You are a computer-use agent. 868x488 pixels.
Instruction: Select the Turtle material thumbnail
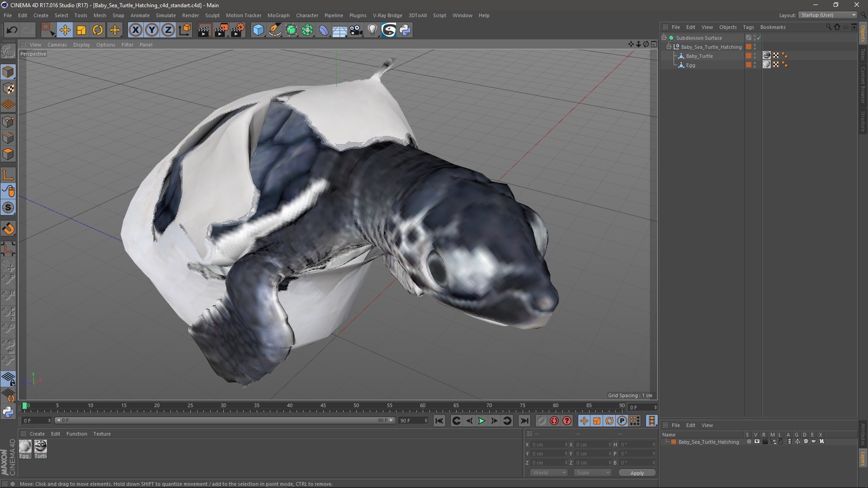41,447
